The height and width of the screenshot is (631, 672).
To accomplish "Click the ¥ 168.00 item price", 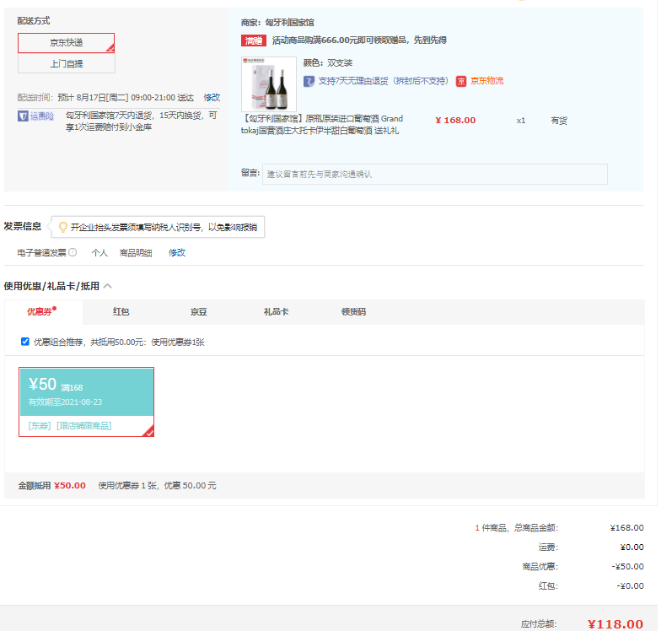I will tap(455, 121).
